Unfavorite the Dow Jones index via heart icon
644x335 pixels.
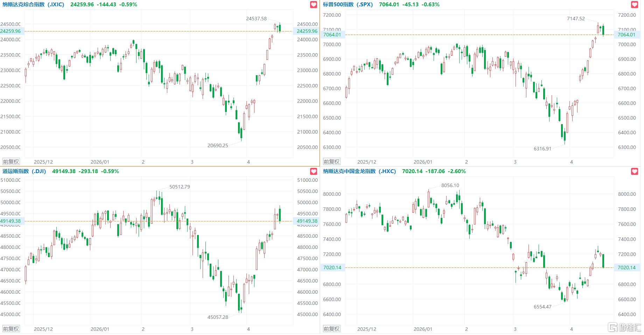click(314, 171)
